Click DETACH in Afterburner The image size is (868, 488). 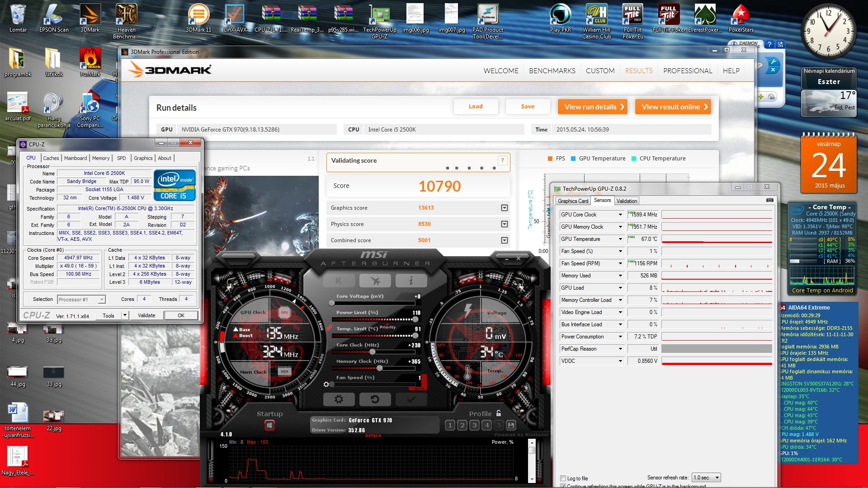[373, 436]
